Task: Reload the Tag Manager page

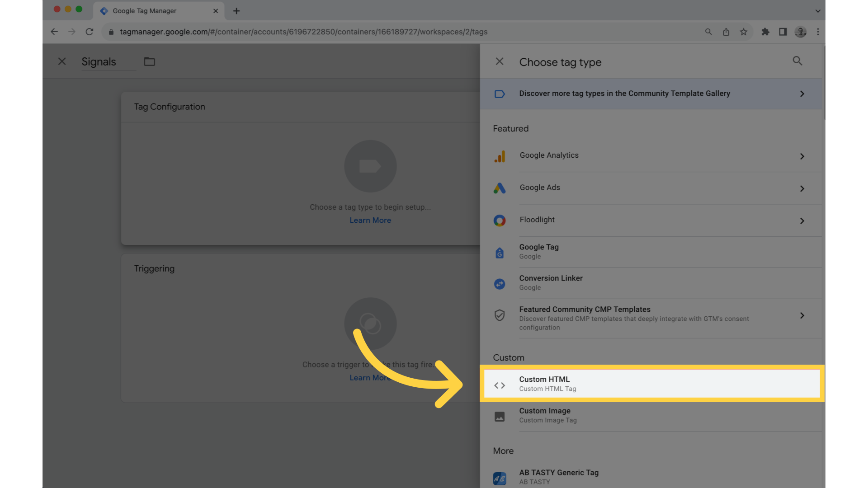Action: (90, 32)
